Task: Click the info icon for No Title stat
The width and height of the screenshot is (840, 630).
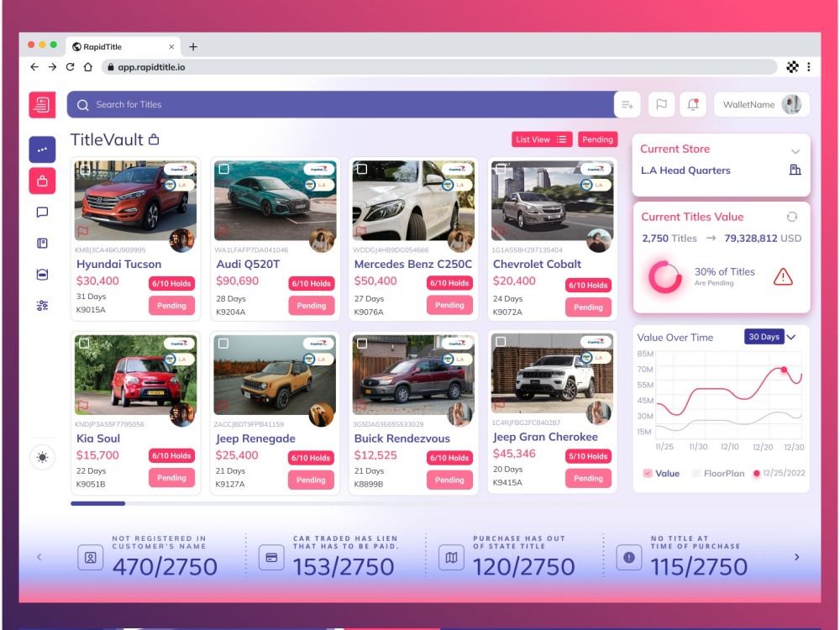Action: point(629,558)
